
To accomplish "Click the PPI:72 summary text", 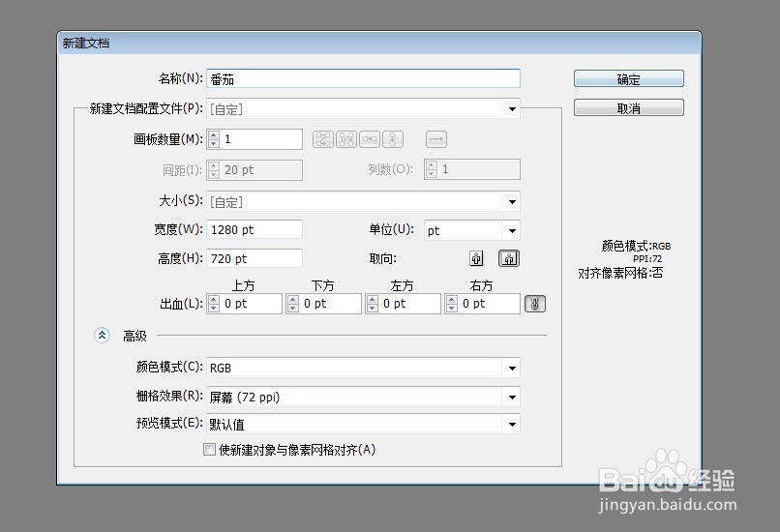I will (647, 259).
